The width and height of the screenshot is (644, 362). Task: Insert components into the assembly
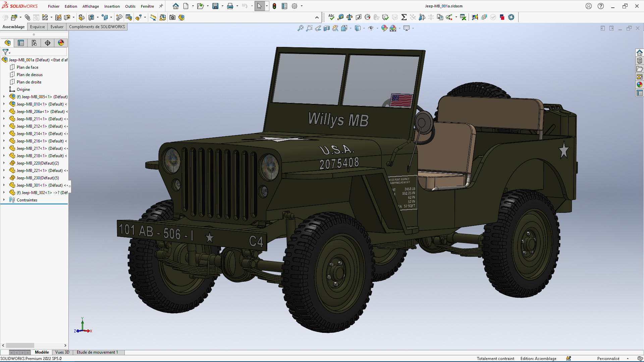(14, 17)
